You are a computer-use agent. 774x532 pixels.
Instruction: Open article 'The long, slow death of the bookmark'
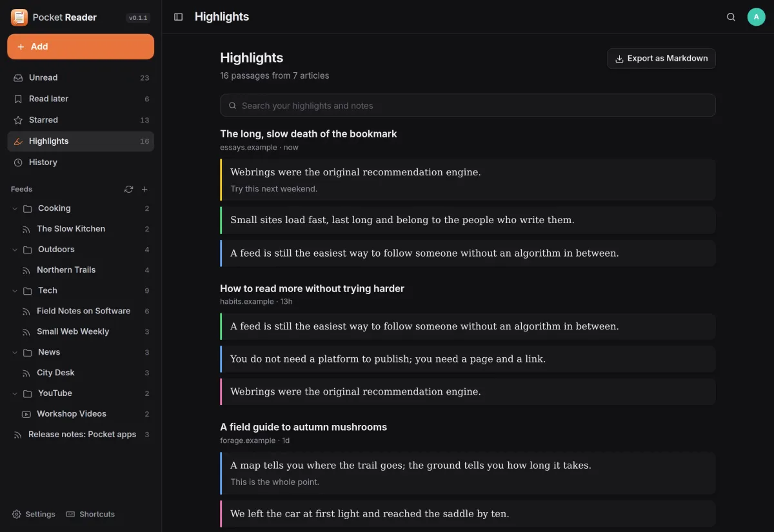pos(308,134)
